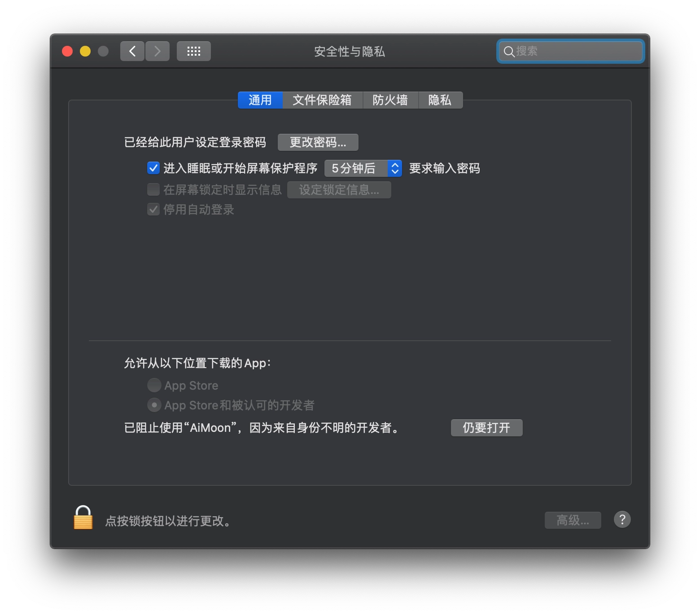Select the App Store only radio button
This screenshot has height=615, width=700.
(154, 385)
